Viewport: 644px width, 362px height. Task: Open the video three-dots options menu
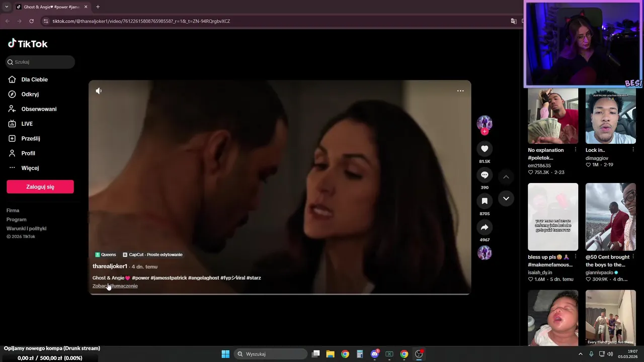(460, 91)
